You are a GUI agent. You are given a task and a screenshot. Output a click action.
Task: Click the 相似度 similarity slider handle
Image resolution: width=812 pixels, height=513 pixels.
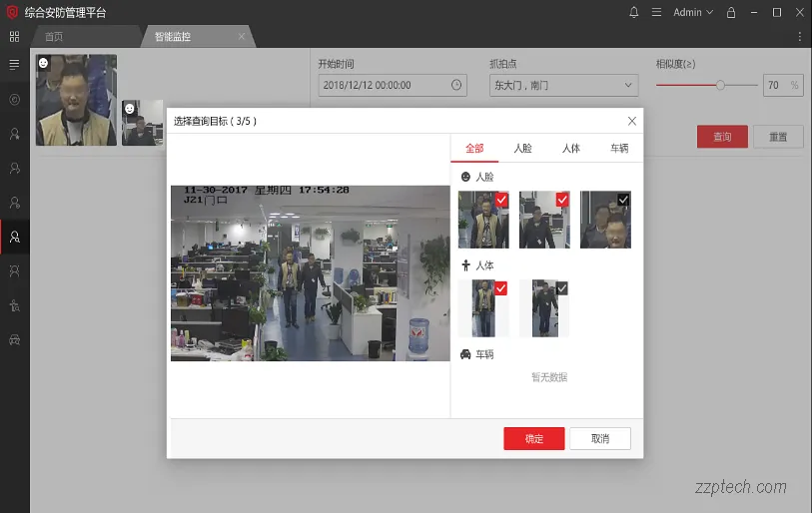[x=720, y=86]
